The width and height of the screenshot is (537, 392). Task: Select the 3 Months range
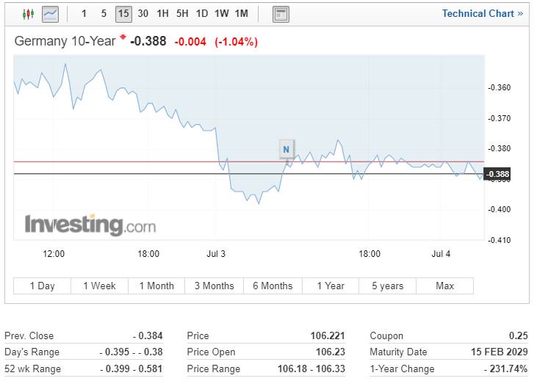[214, 286]
